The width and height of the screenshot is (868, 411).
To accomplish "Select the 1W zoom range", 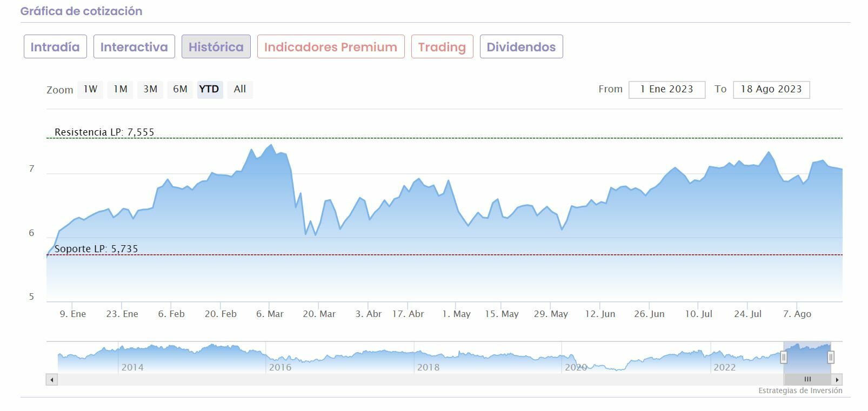I will [90, 89].
